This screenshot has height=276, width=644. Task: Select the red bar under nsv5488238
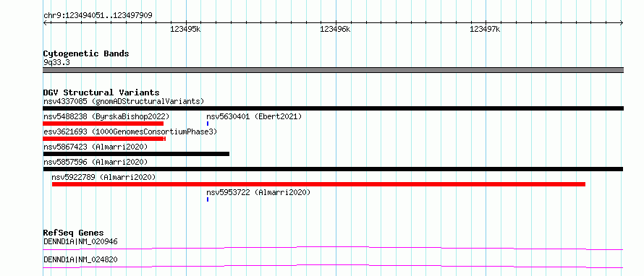click(103, 124)
